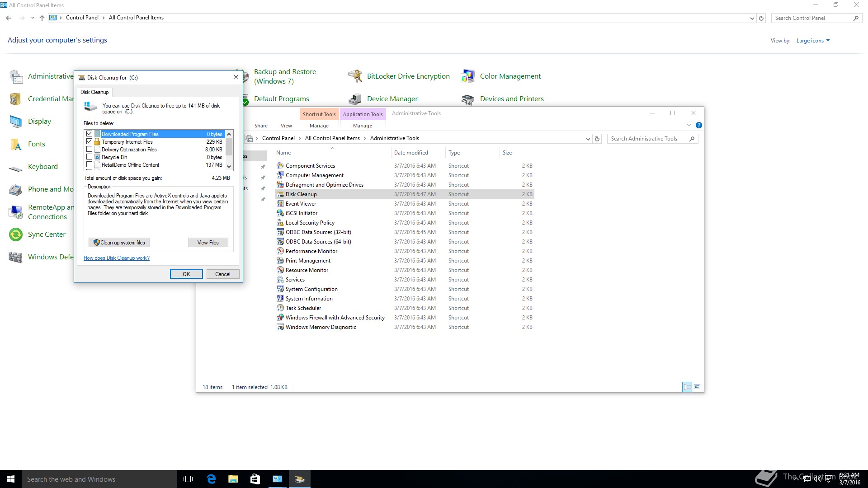Open Device Manager icon in Control Panel
The width and height of the screenshot is (868, 488).
coord(355,99)
